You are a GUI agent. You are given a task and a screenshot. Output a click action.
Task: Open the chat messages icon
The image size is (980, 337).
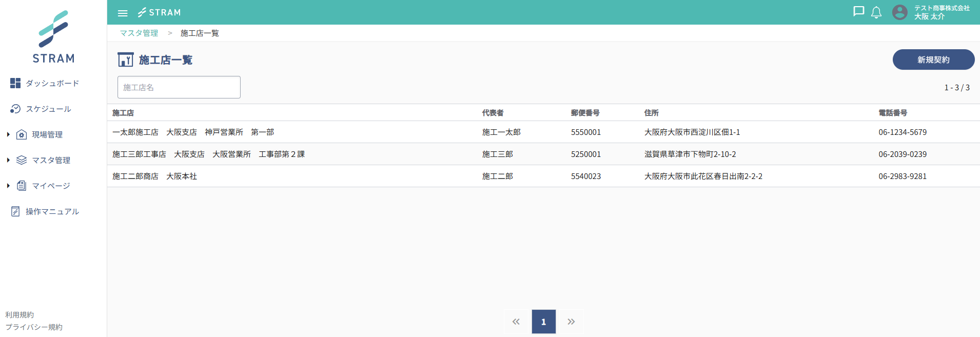(x=858, y=12)
